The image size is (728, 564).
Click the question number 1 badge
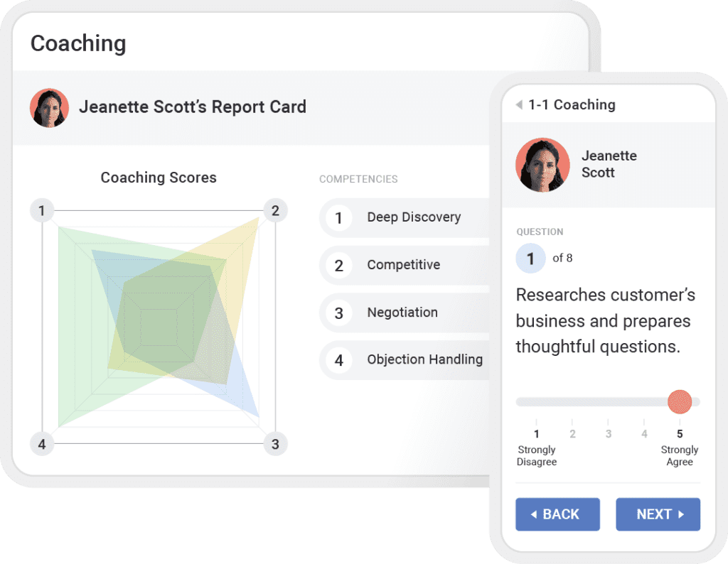(530, 259)
